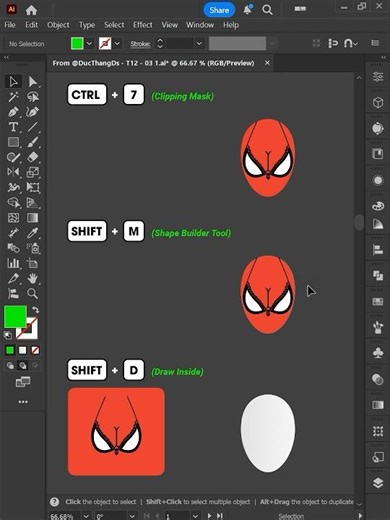This screenshot has height=520, width=390.
Task: Select the Zoom tool
Action: [33, 293]
